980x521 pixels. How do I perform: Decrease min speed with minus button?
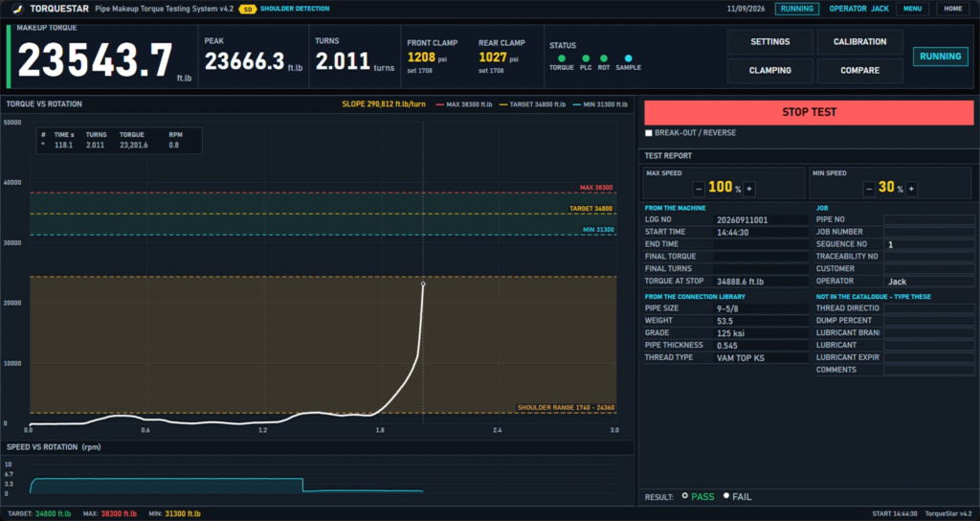click(x=868, y=189)
